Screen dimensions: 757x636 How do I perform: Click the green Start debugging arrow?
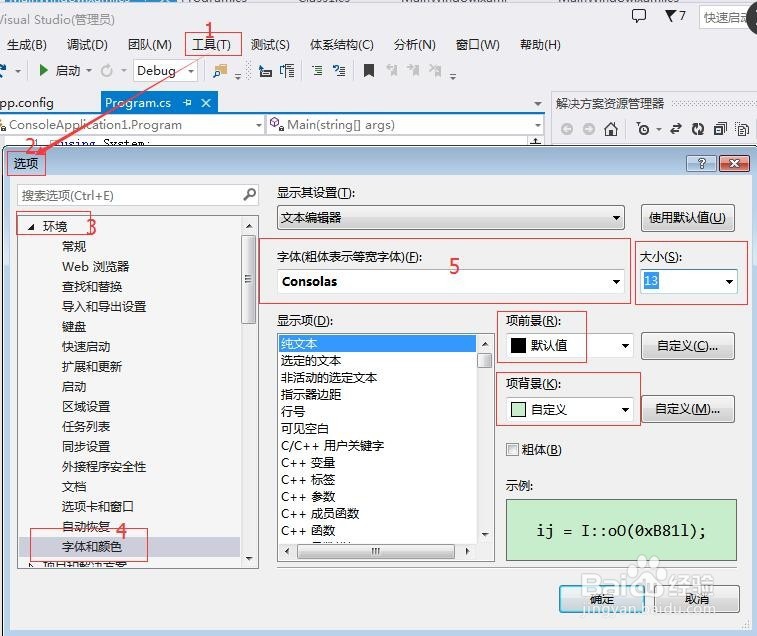43,71
